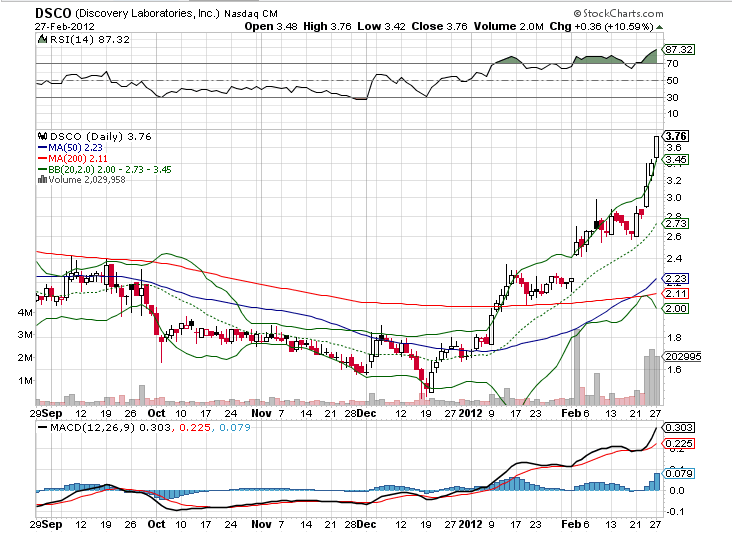Click the green 87.32 RSI value tag

(x=679, y=49)
